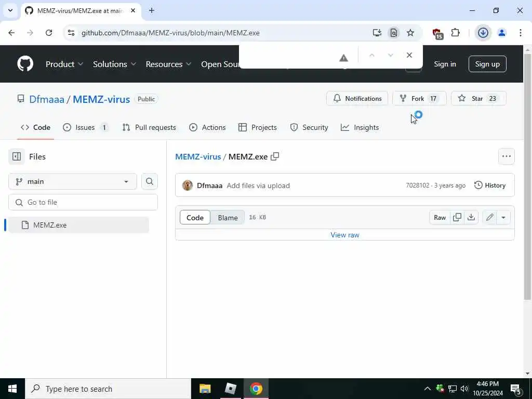Click the View raw link
532x399 pixels.
(345, 235)
